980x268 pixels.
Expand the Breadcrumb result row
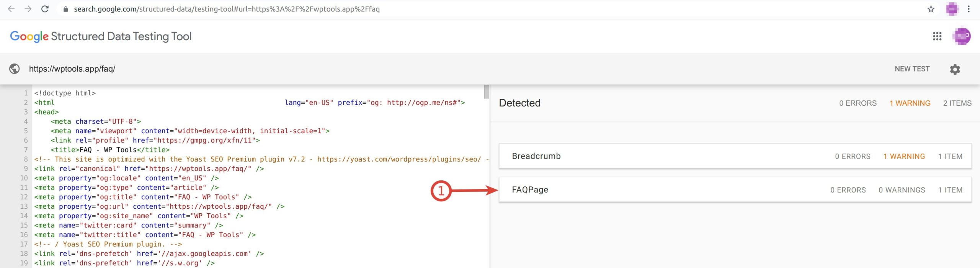[x=735, y=156]
